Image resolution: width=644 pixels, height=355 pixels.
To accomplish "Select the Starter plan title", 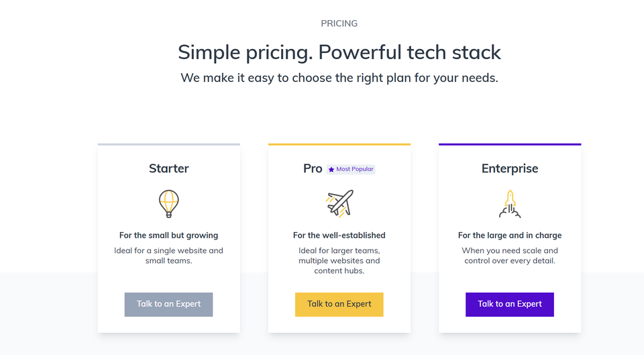I will (169, 168).
